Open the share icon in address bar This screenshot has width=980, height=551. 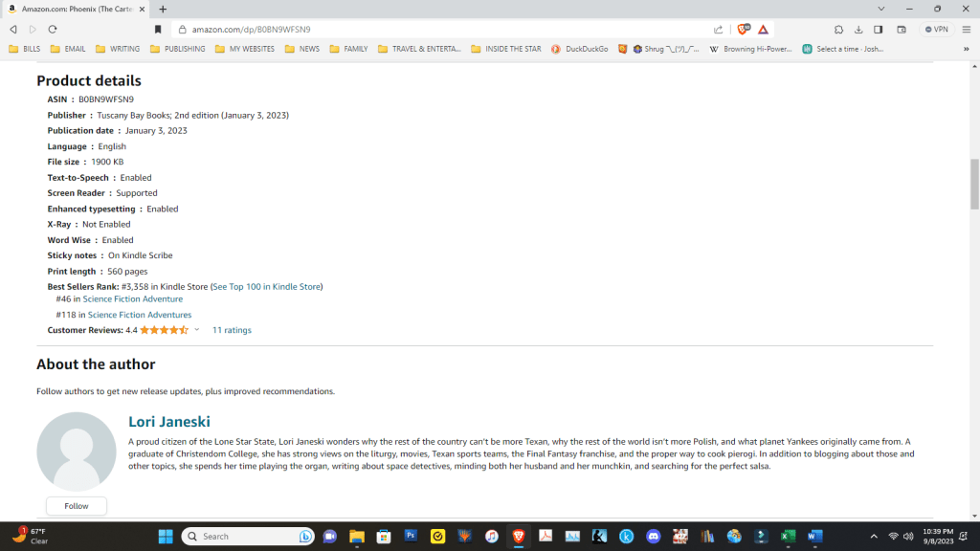click(x=718, y=30)
